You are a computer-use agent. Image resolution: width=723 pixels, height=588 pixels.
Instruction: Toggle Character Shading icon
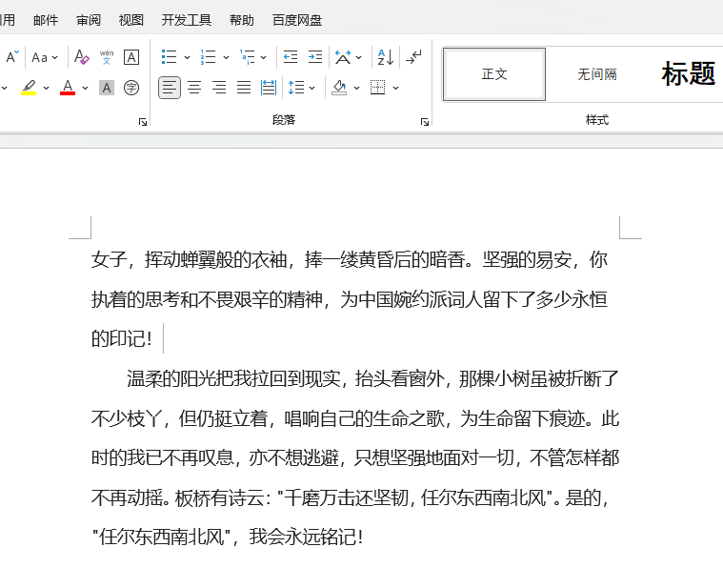point(107,88)
